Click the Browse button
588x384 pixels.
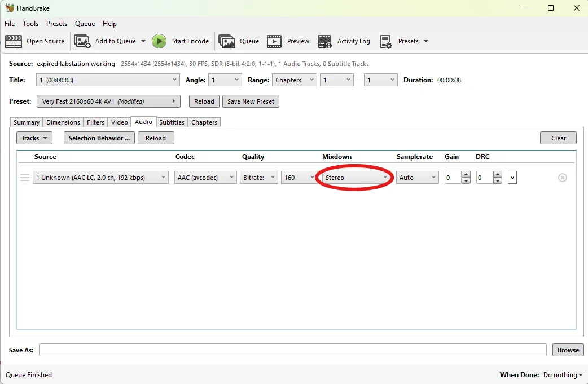click(x=568, y=350)
